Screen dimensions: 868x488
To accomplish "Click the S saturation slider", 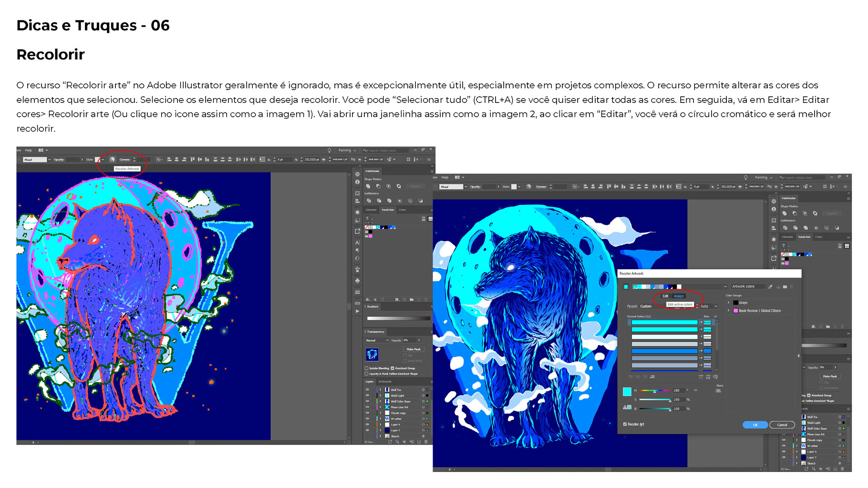I will tap(655, 399).
